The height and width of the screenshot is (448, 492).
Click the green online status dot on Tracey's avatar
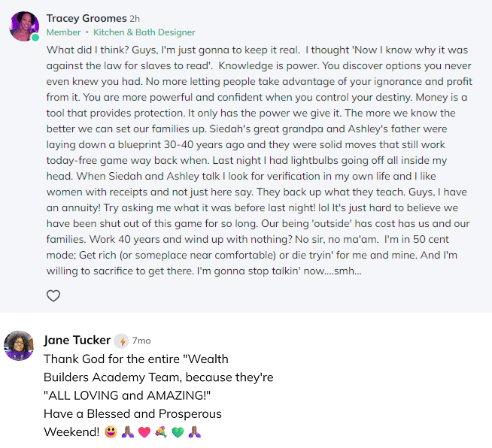tap(35, 38)
